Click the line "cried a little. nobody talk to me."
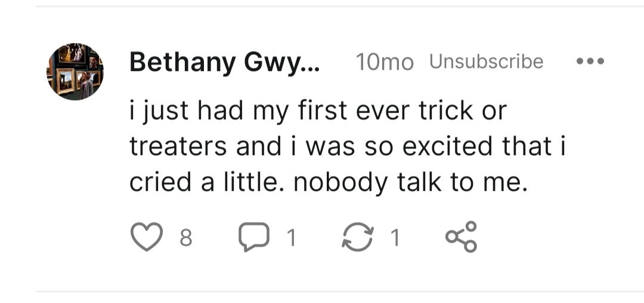644x303 pixels. (x=328, y=183)
